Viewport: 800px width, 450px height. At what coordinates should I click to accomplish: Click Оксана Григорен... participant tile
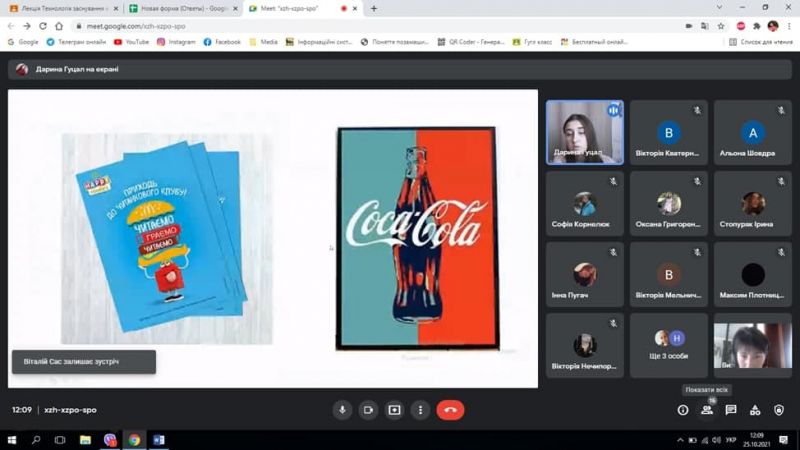pyautogui.click(x=669, y=203)
